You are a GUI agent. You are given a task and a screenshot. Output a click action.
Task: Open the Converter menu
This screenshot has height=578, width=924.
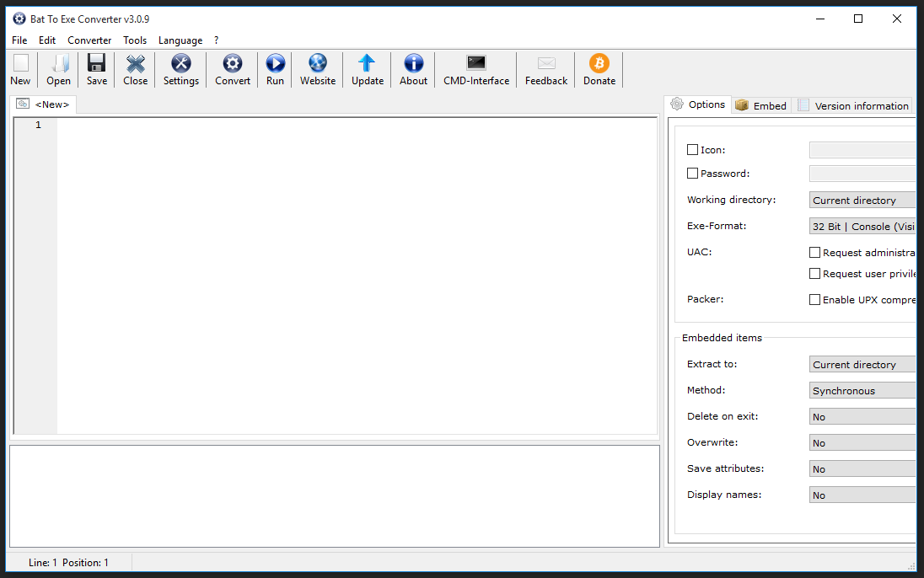(89, 40)
